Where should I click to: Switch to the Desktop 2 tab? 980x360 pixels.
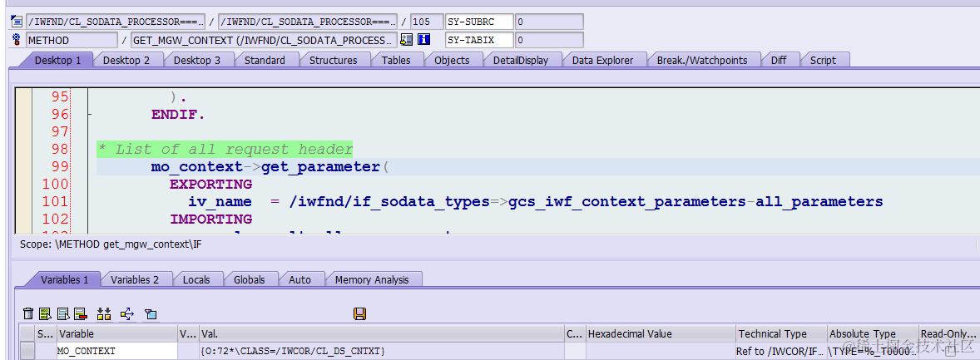point(126,60)
